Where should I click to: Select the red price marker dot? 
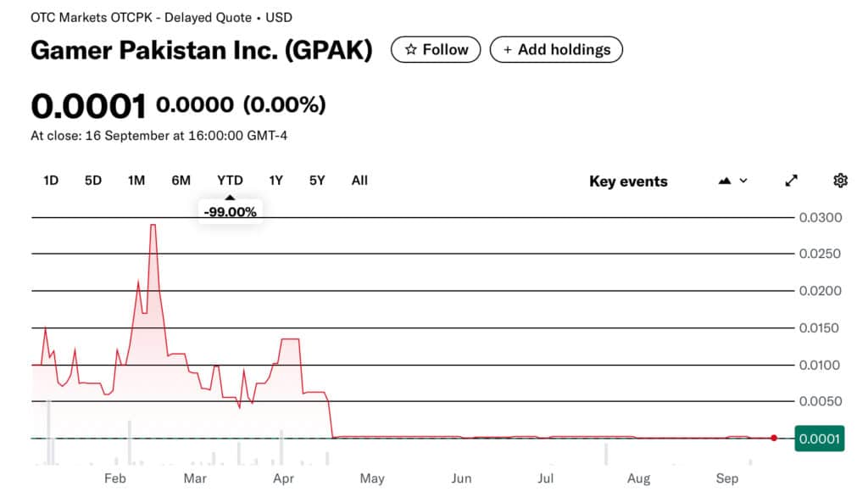(773, 438)
